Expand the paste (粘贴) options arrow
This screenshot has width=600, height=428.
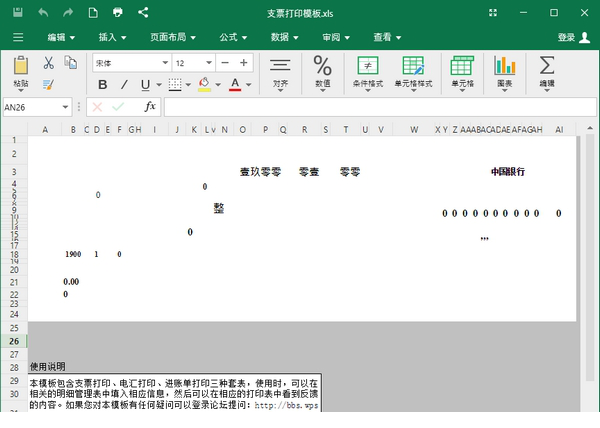[21, 91]
